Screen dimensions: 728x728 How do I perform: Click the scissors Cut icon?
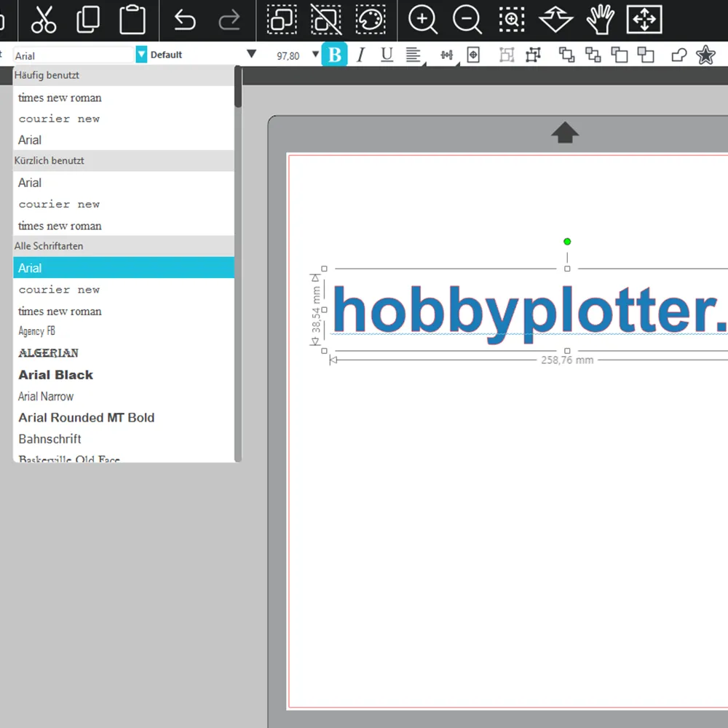tap(44, 20)
